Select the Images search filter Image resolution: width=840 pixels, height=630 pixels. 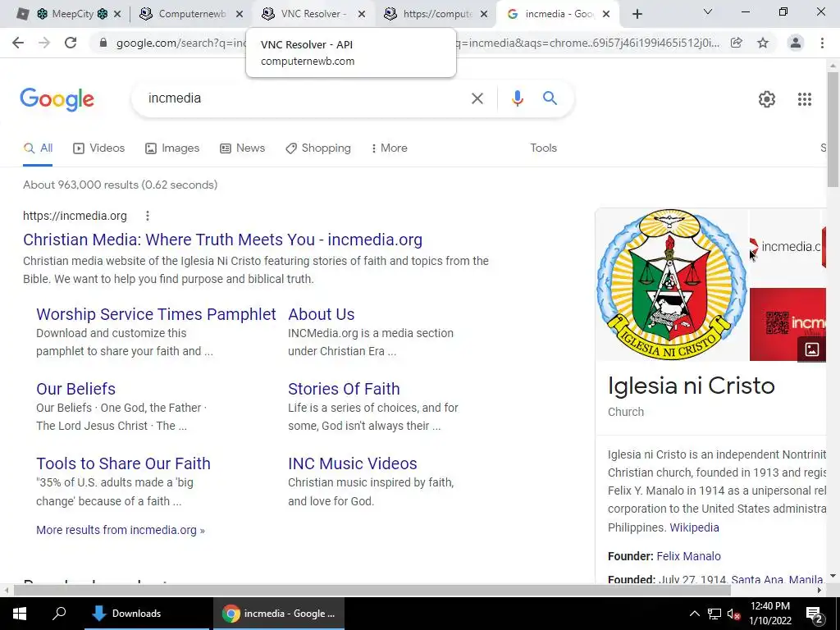coord(172,148)
